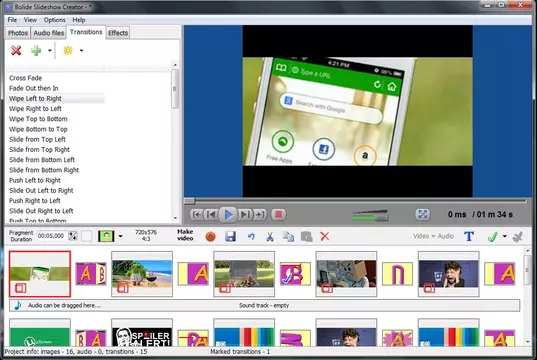This screenshot has height=360, width=537.
Task: Open the File menu
Action: (x=12, y=20)
